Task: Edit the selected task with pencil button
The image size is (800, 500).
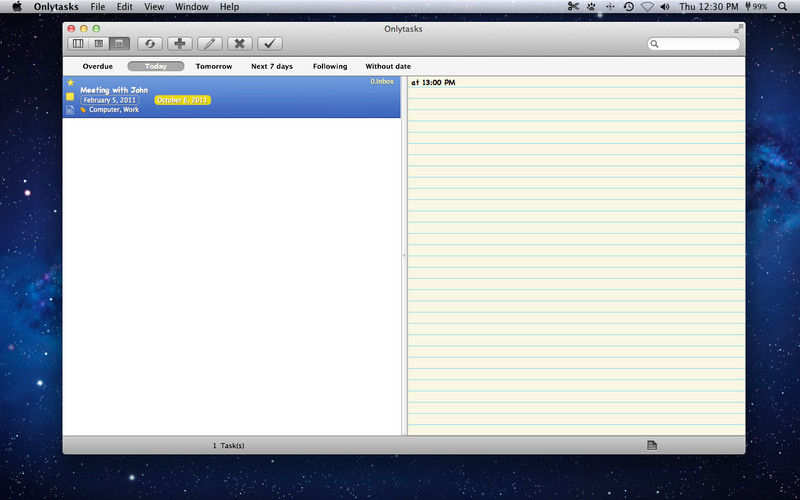Action: [210, 44]
